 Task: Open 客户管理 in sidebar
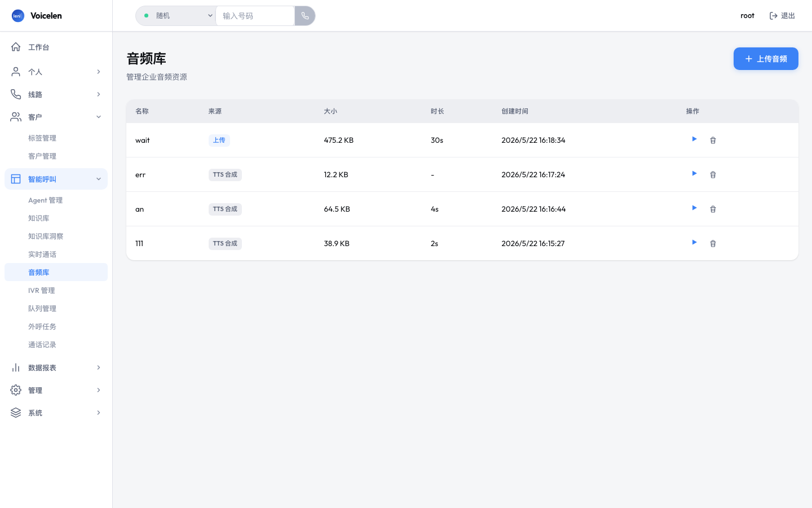click(56, 156)
